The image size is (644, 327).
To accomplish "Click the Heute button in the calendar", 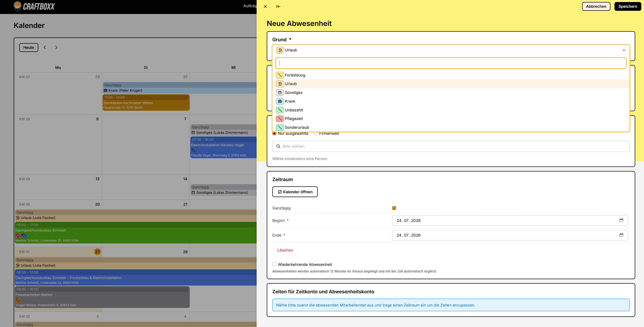I will tap(29, 48).
